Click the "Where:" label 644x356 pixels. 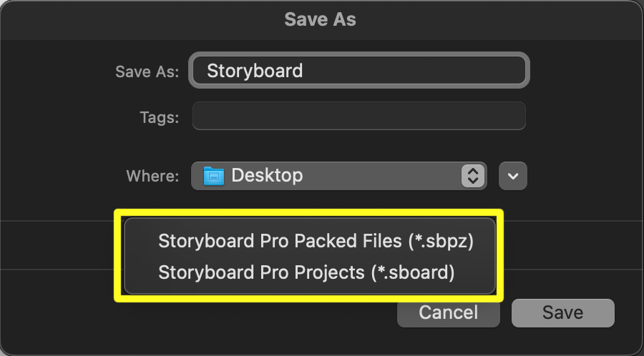pyautogui.click(x=152, y=176)
